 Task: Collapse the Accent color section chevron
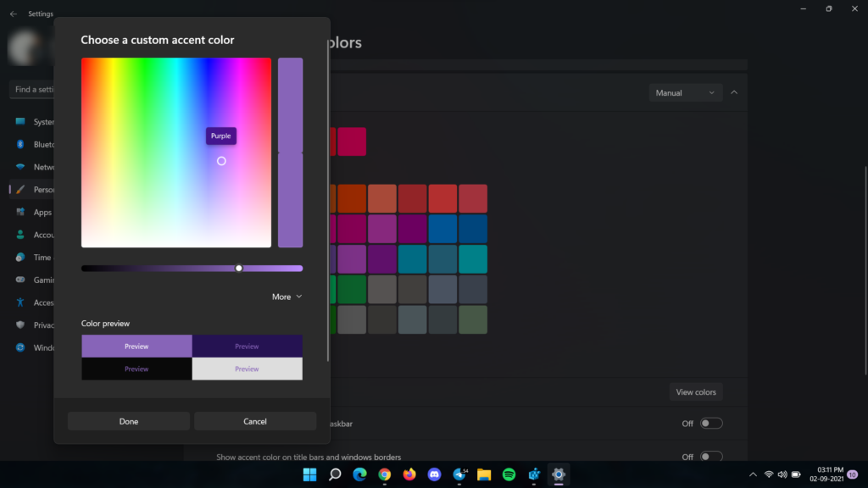click(734, 92)
